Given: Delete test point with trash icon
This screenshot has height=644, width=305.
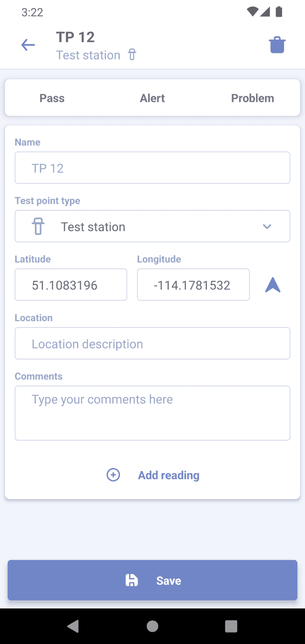Looking at the screenshot, I should [277, 45].
